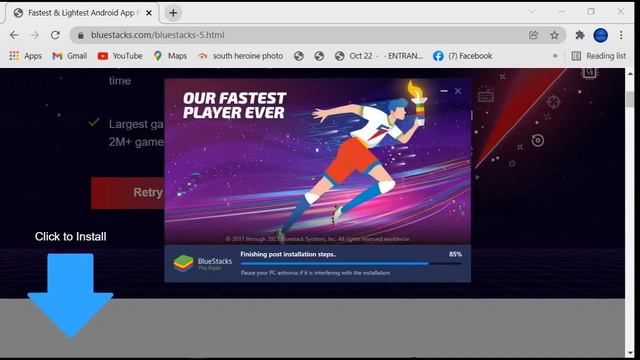Open the Chrome profile avatar
The width and height of the screenshot is (640, 360).
coord(600,35)
